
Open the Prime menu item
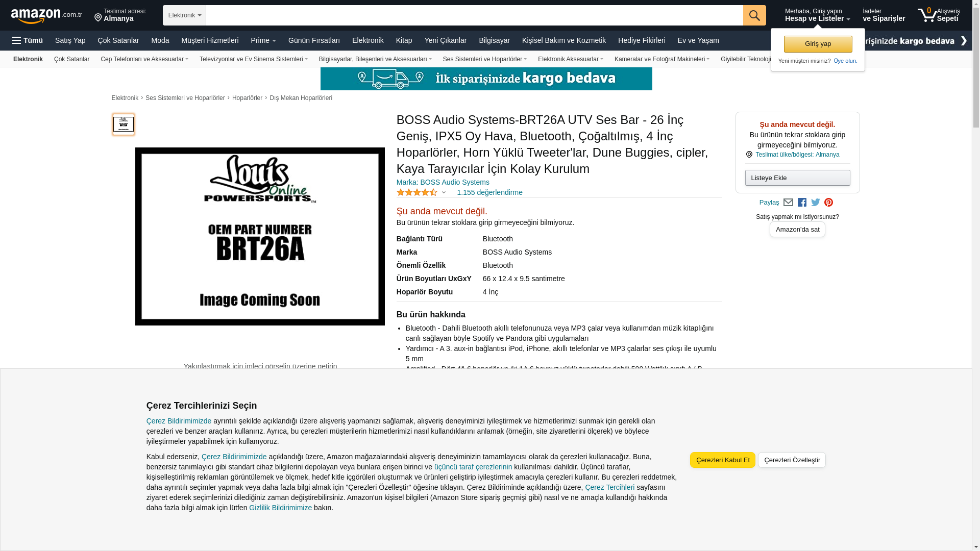click(263, 40)
